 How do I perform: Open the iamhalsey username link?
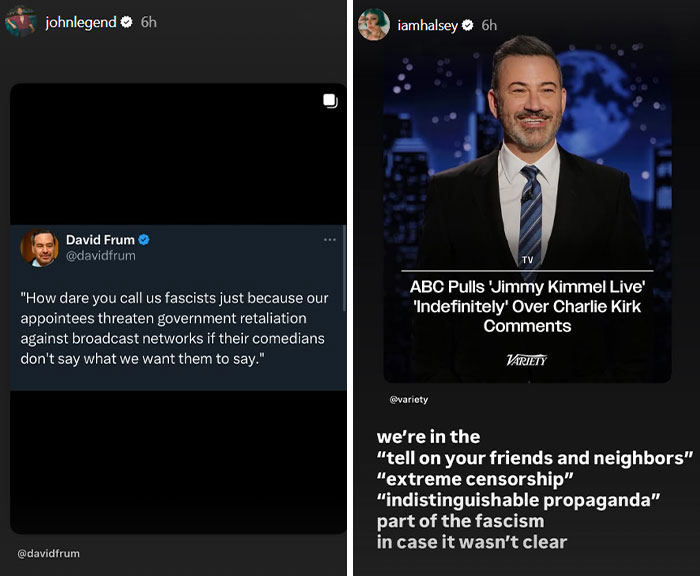point(428,25)
